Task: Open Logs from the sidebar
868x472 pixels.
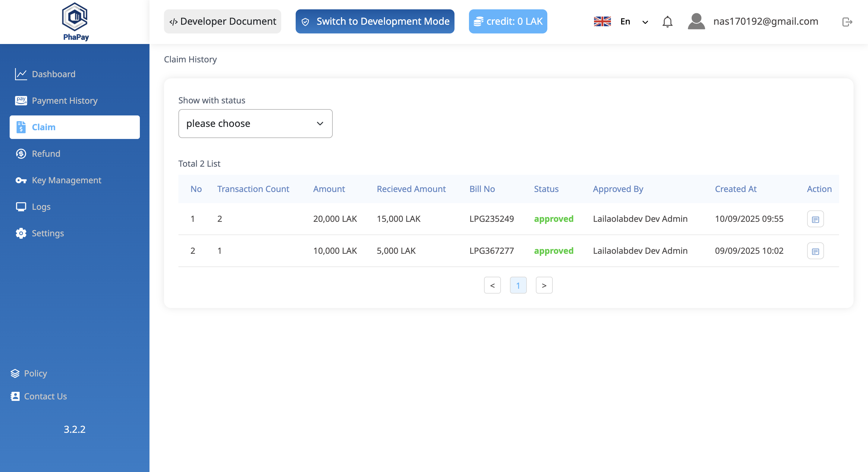Action: pyautogui.click(x=41, y=207)
